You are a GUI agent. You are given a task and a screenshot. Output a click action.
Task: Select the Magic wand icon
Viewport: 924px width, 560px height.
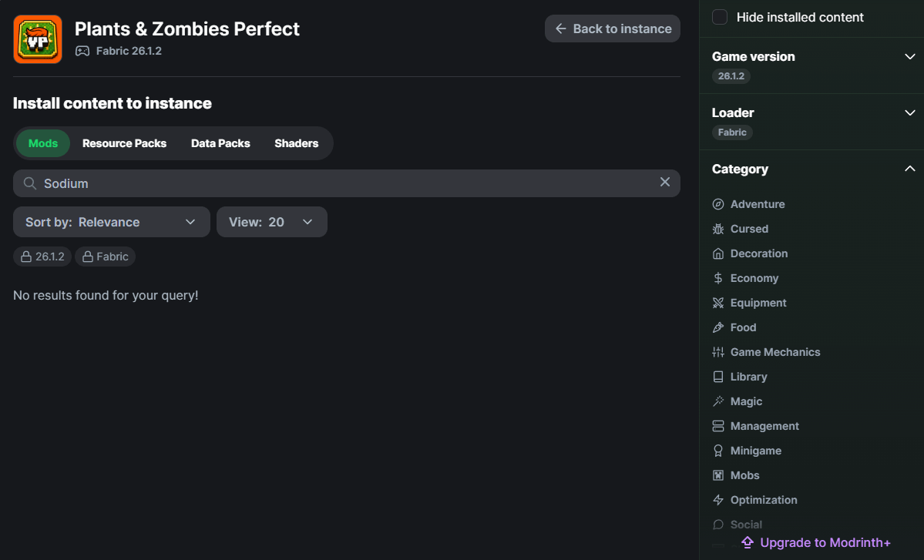coord(718,401)
